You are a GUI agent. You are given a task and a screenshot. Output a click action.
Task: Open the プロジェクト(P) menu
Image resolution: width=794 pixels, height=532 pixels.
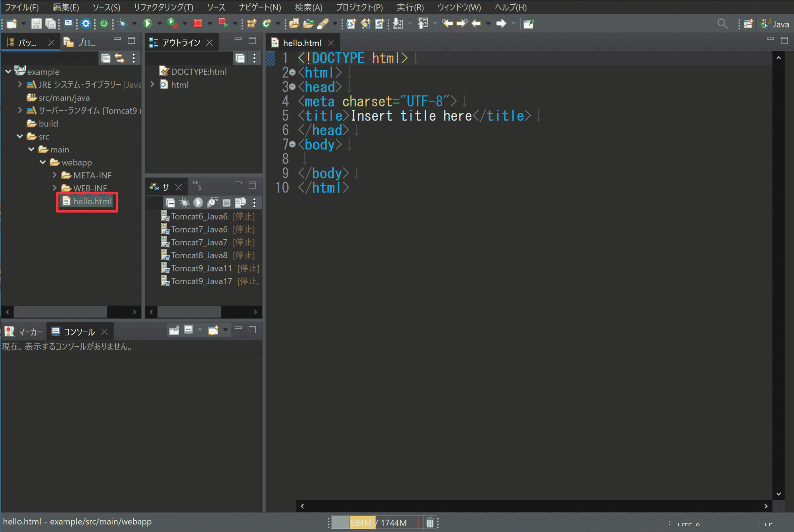click(359, 7)
